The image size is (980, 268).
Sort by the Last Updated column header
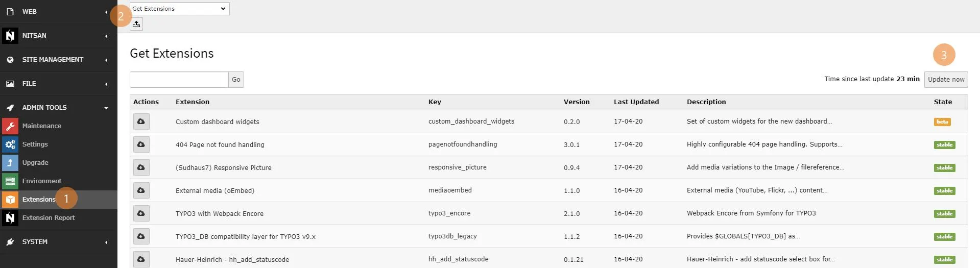point(636,102)
